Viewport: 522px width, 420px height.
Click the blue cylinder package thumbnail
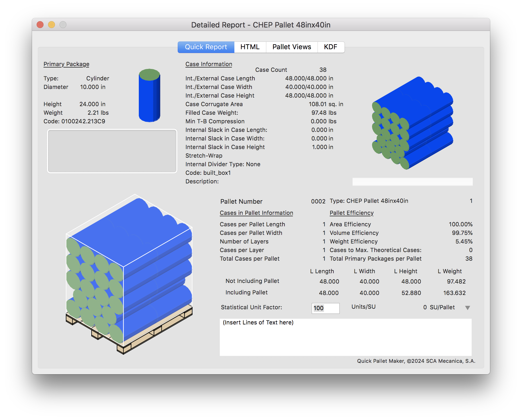[149, 95]
